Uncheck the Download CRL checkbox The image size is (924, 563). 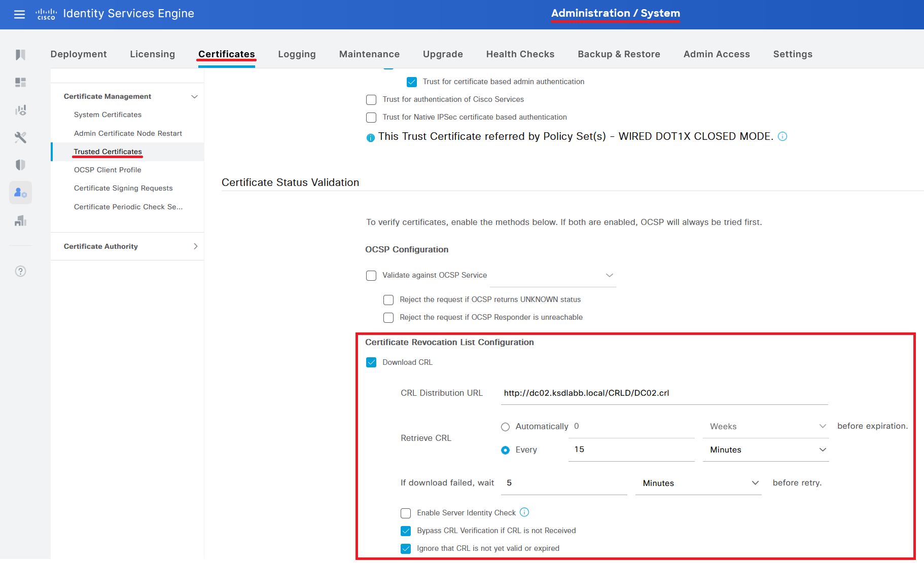click(x=371, y=362)
